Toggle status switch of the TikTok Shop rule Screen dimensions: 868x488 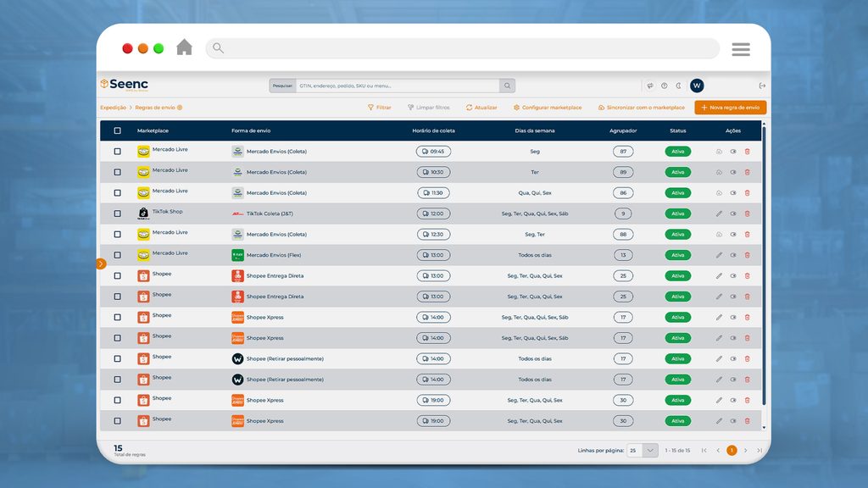click(733, 213)
